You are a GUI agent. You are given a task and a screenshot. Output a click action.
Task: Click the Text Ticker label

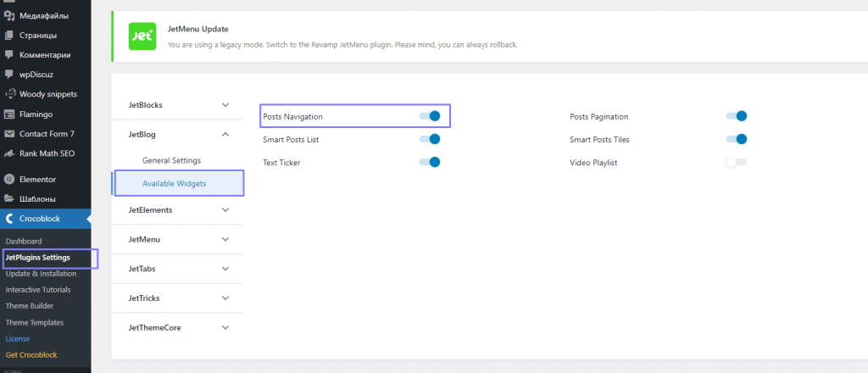[281, 163]
